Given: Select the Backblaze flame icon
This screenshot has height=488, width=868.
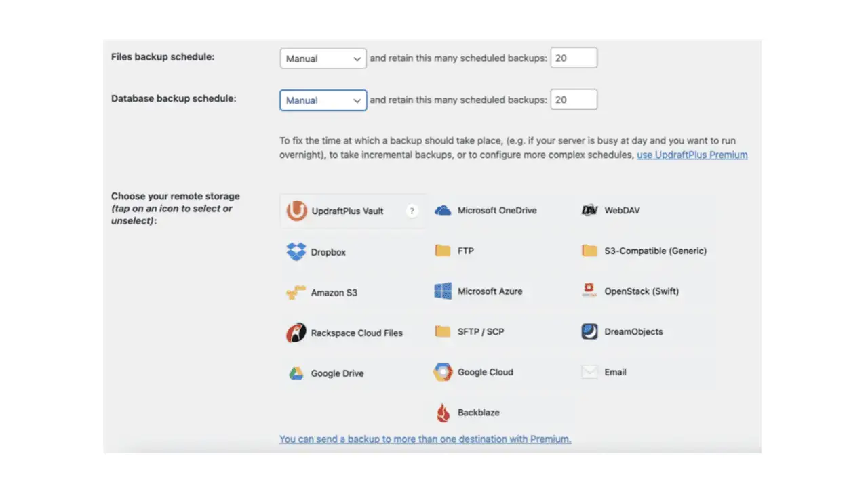Looking at the screenshot, I should point(443,412).
